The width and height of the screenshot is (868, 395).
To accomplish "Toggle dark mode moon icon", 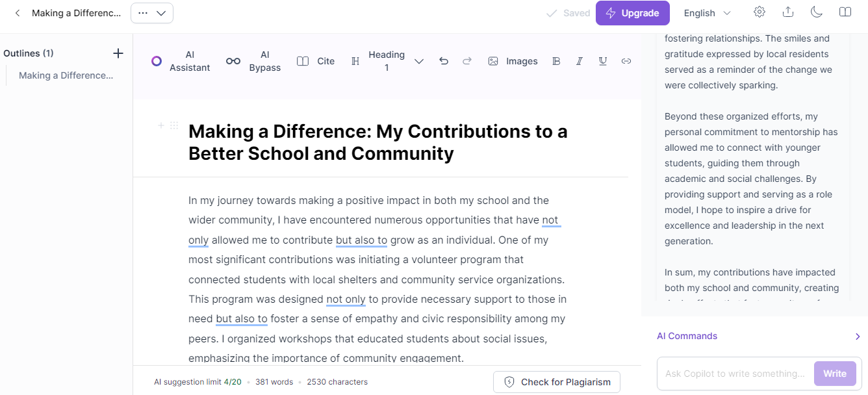I will coord(817,12).
